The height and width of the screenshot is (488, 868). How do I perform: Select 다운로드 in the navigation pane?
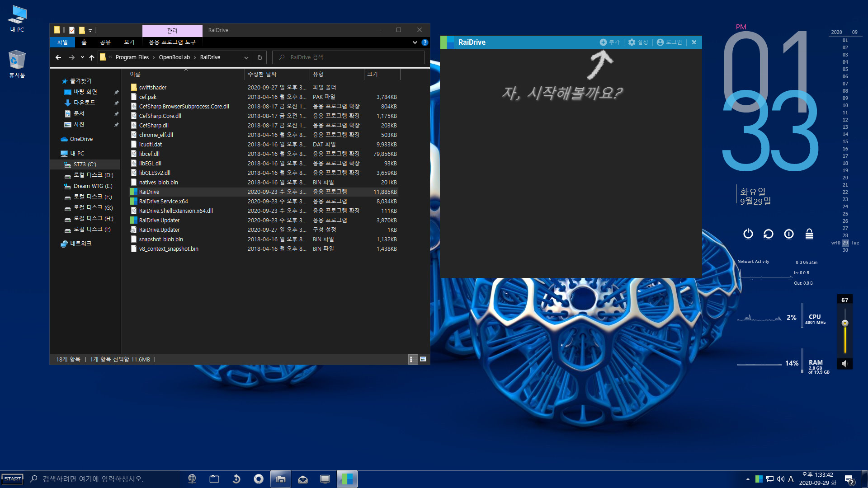coord(84,103)
